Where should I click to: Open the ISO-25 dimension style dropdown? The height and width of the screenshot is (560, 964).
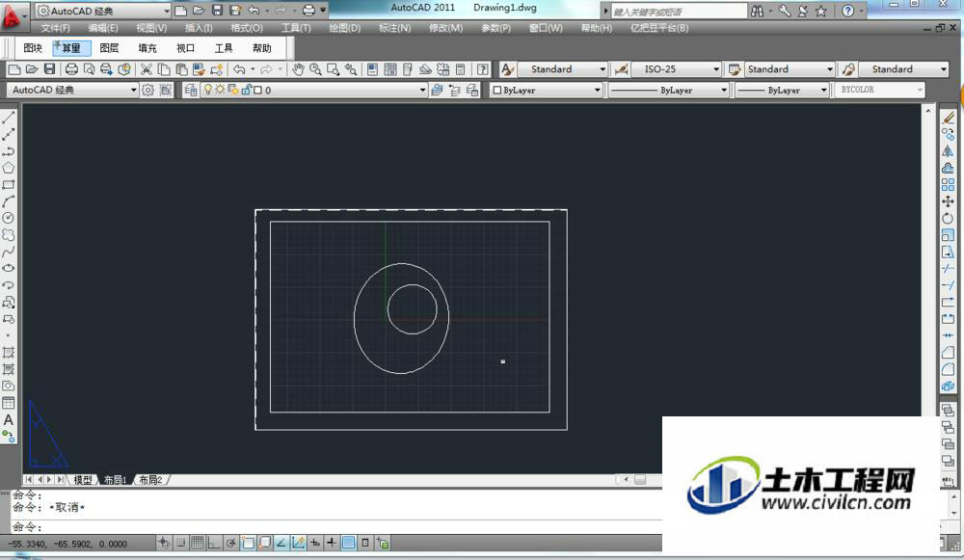(x=677, y=69)
